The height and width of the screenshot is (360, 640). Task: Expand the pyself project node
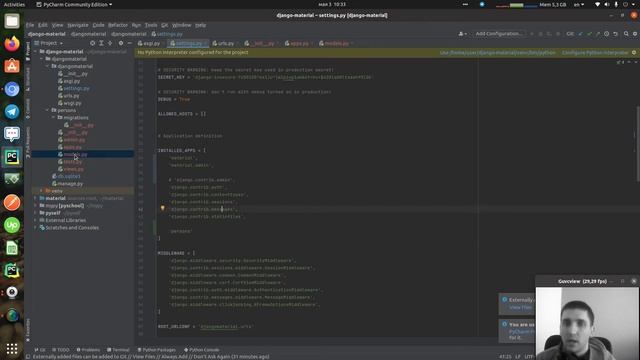pos(36,213)
